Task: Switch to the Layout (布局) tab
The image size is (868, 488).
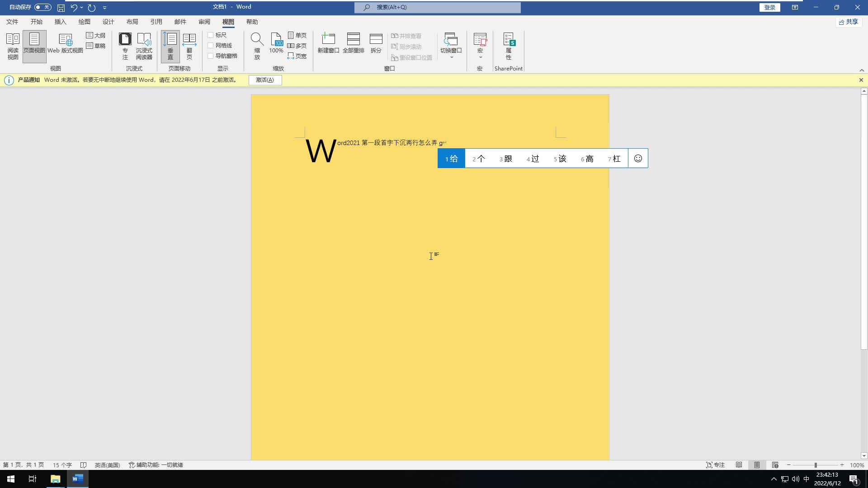Action: click(132, 22)
